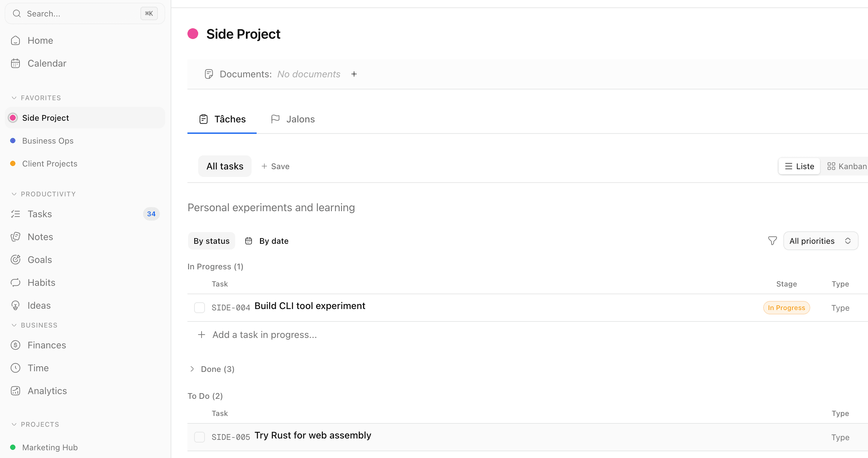Screen dimensions: 868x458
Task: Switch to Kanban view
Action: point(846,166)
